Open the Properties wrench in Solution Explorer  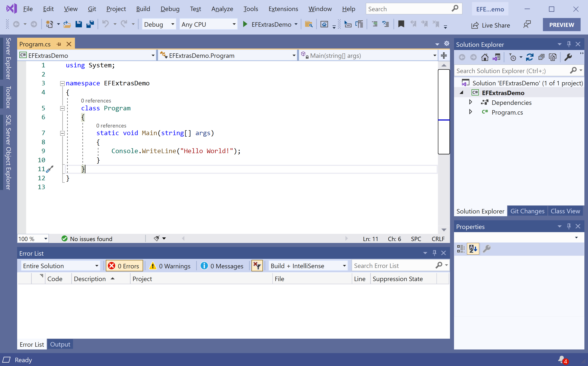coord(568,57)
